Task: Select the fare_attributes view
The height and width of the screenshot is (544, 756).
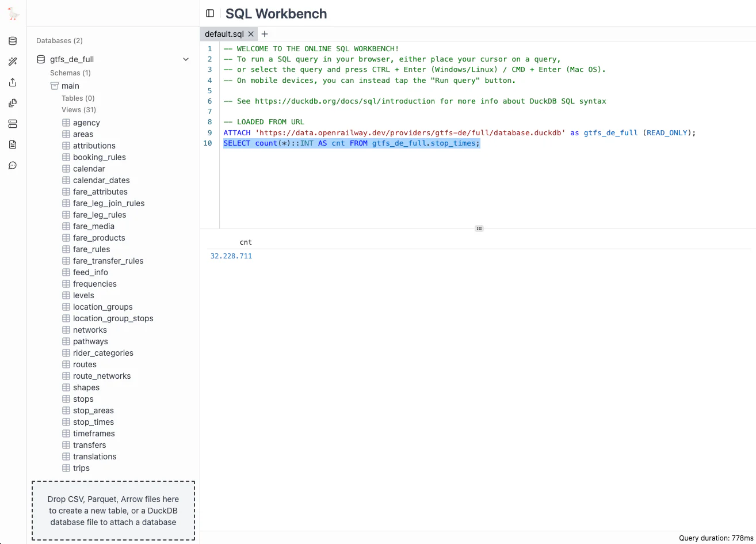Action: [x=100, y=192]
